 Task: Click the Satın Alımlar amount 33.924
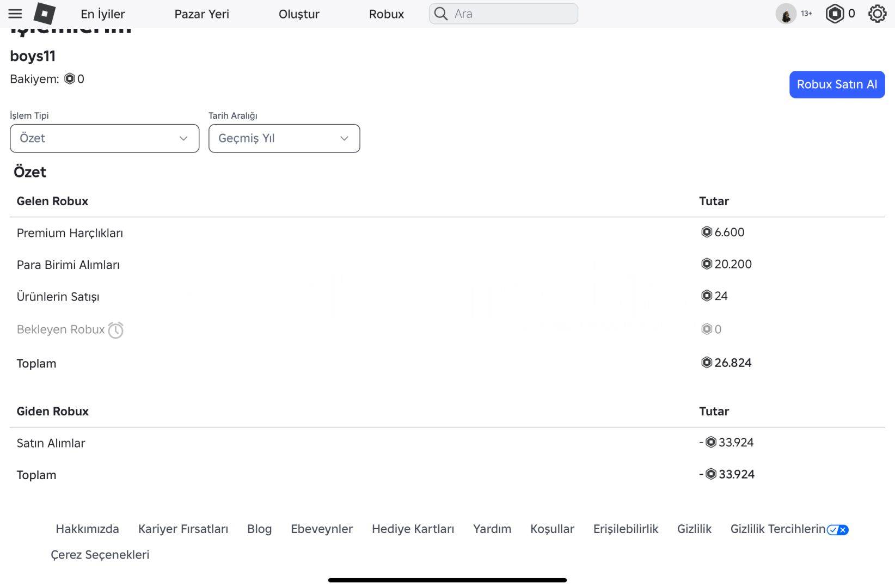coord(736,442)
